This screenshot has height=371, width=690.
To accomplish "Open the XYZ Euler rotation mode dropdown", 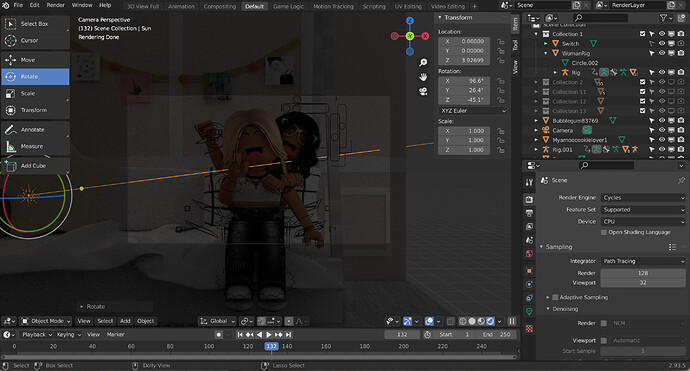I will pyautogui.click(x=473, y=111).
